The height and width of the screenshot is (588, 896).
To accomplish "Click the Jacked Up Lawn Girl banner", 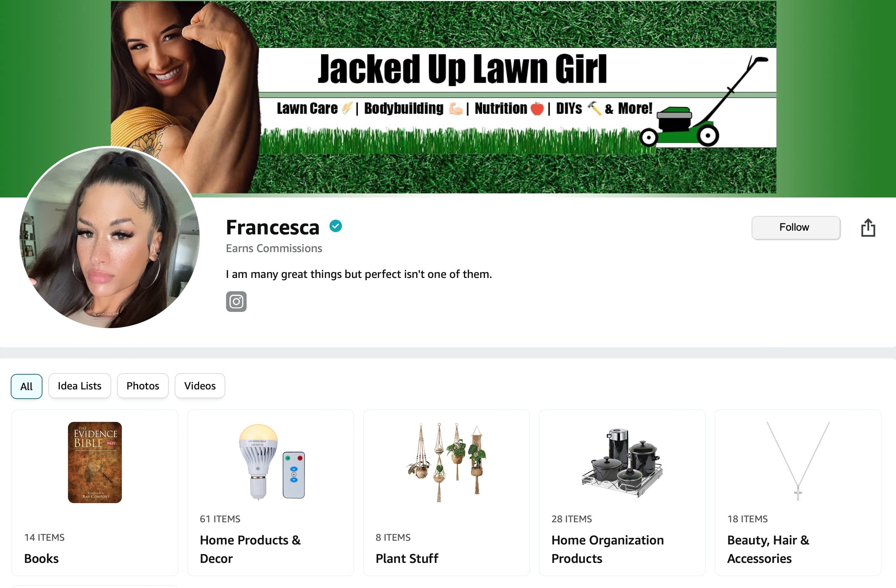I will click(444, 97).
